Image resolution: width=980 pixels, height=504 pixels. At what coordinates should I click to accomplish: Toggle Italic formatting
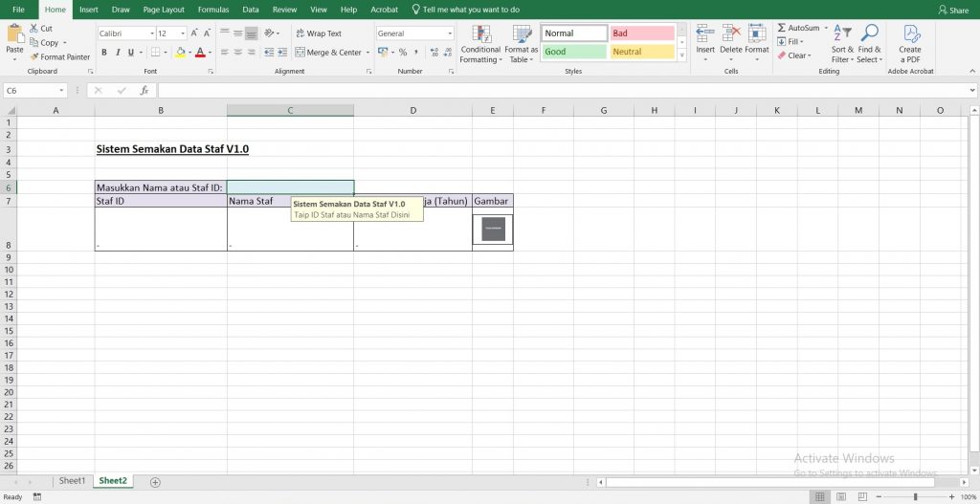click(118, 53)
